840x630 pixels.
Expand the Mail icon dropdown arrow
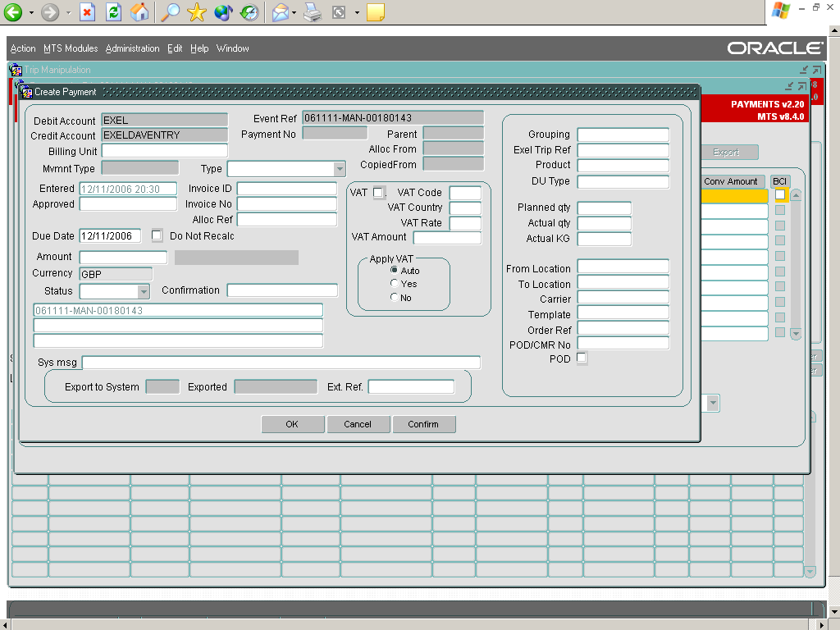click(294, 12)
